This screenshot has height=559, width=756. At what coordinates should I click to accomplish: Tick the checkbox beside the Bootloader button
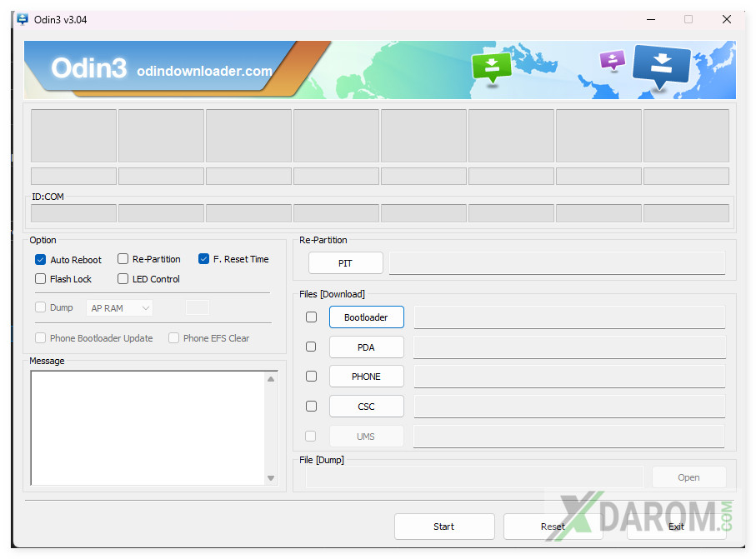[311, 317]
